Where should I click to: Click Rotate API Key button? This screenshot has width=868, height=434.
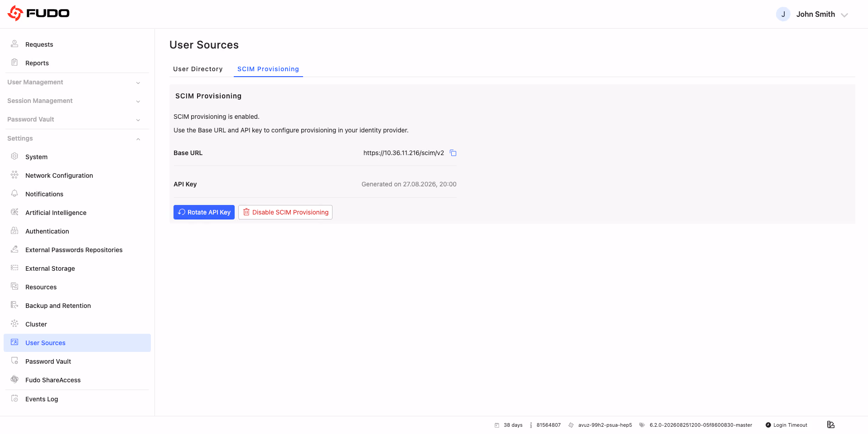tap(204, 212)
